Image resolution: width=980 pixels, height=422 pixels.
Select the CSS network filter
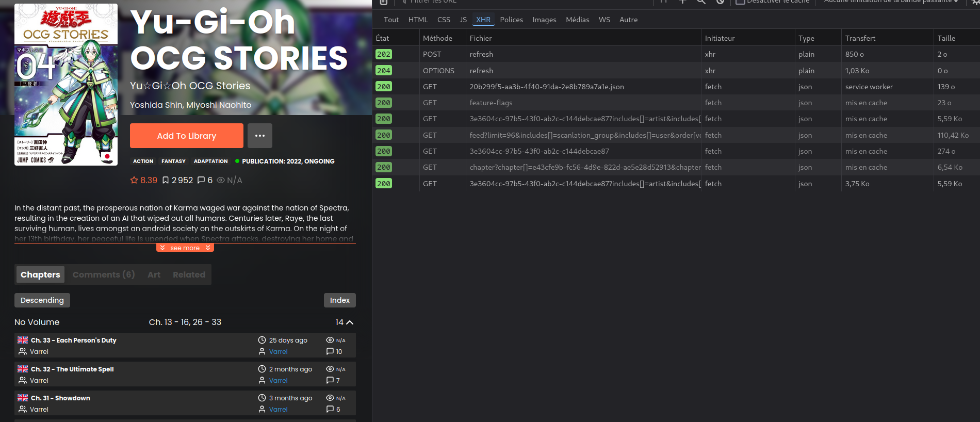tap(444, 20)
